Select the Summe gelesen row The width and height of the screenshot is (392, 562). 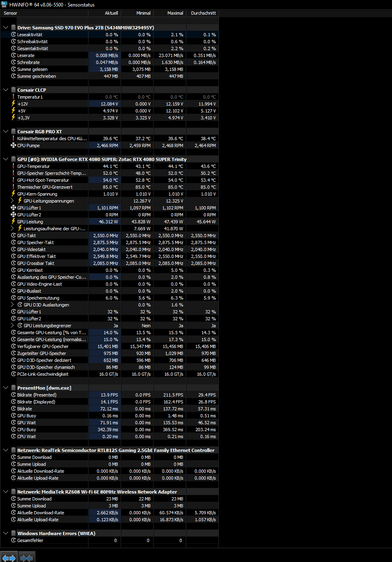click(109, 69)
